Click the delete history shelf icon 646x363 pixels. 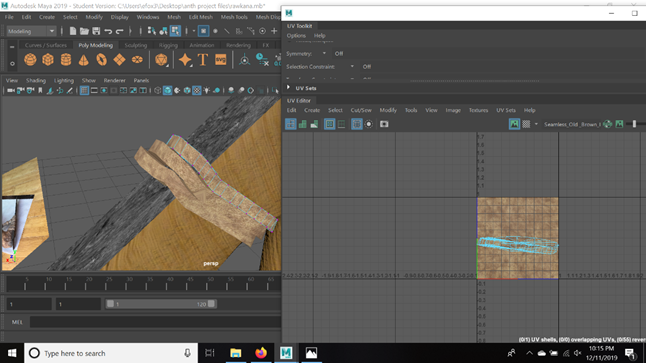pos(262,60)
